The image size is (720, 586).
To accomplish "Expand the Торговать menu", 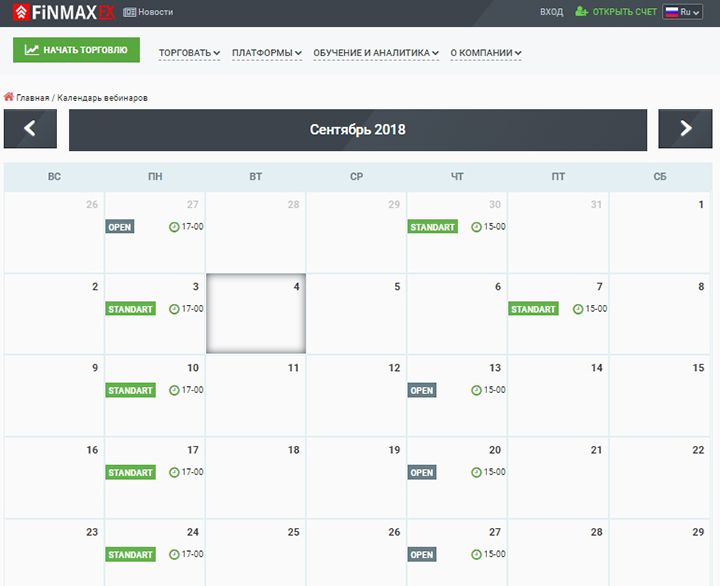I will click(x=189, y=53).
